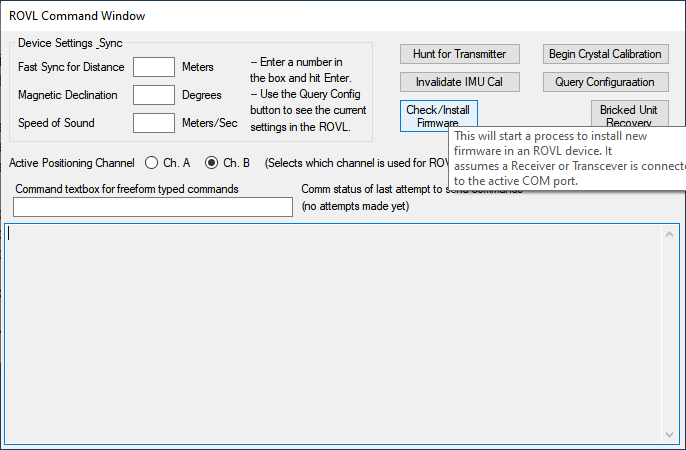Click the Speed of Sound input box
The height and width of the screenshot is (450, 686).
154,123
